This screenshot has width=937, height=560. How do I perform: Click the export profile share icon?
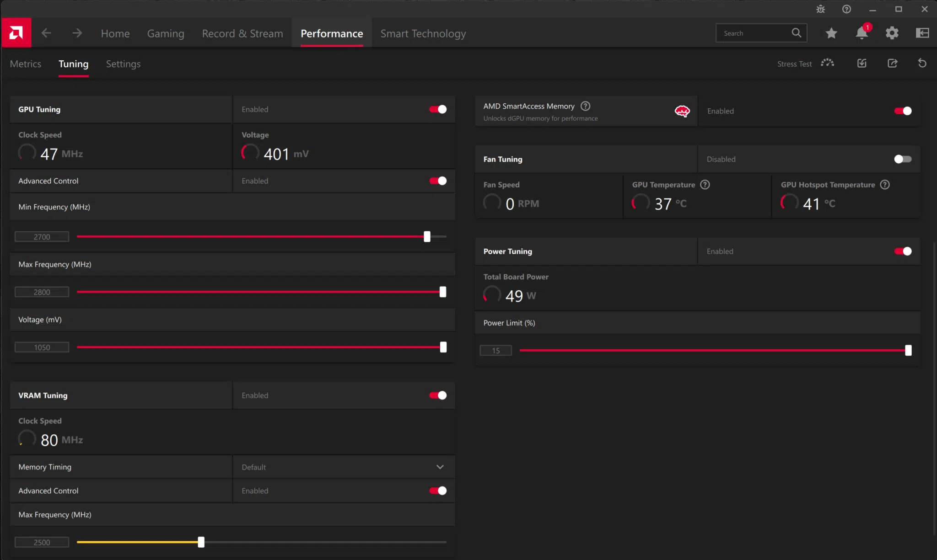(892, 63)
